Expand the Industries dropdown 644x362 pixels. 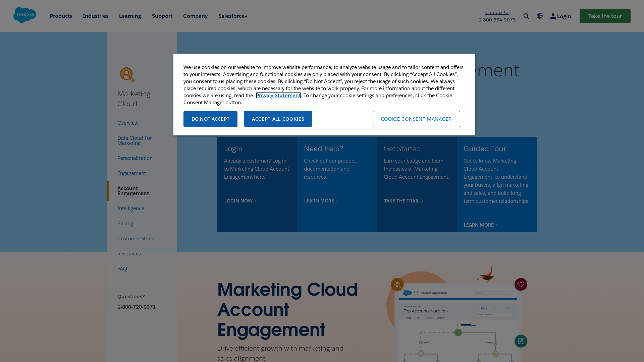(x=95, y=16)
